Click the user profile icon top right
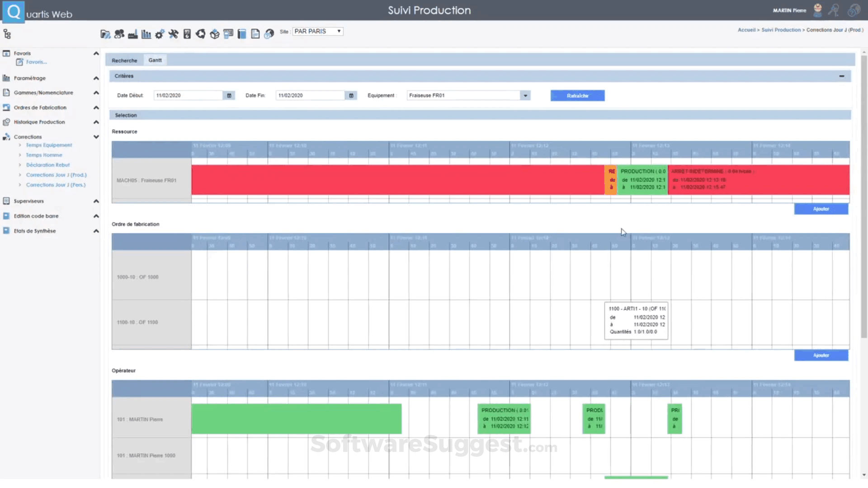The height and width of the screenshot is (488, 868). [x=817, y=10]
